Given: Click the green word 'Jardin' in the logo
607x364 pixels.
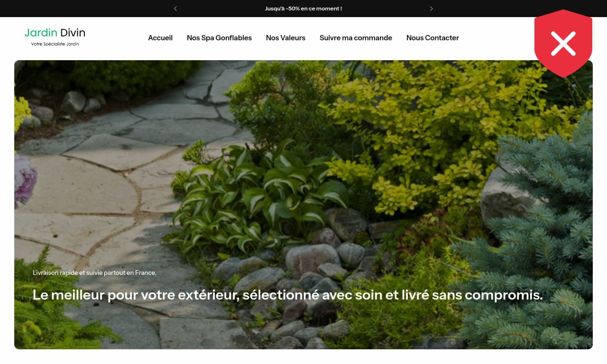Looking at the screenshot, I should pos(41,33).
